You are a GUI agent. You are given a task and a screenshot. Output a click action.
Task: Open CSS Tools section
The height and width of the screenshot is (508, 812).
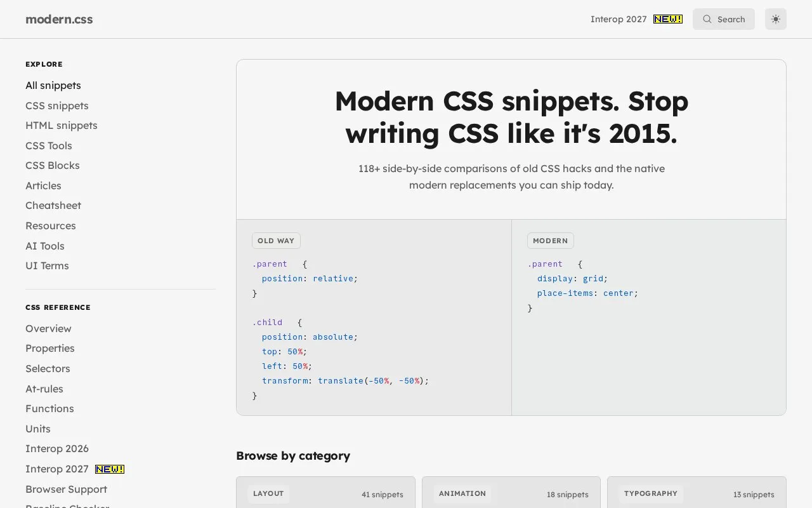(49, 145)
